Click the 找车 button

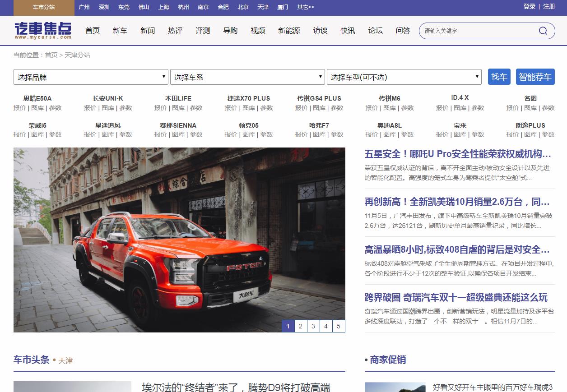pos(499,77)
